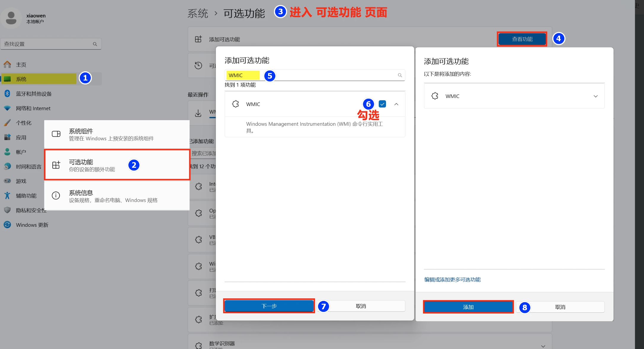Open Accessibility sidebar icon

coord(7,196)
